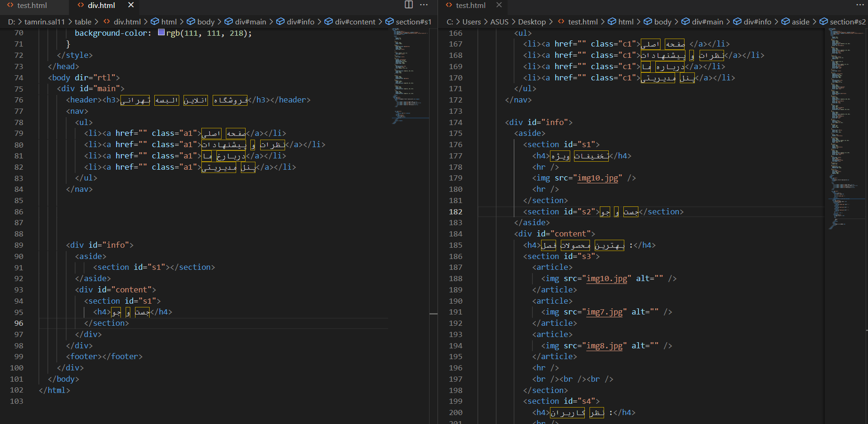The image size is (868, 424).
Task: Open the img8.jpg link on line 194
Action: (605, 346)
